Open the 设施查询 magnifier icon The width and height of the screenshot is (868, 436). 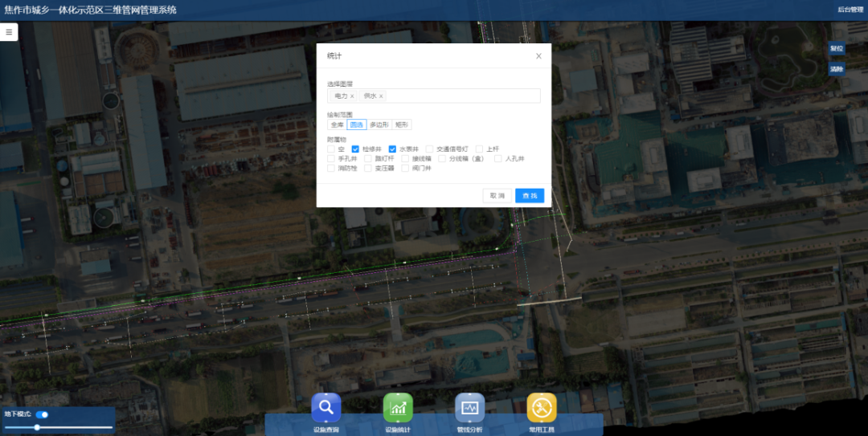pos(325,408)
